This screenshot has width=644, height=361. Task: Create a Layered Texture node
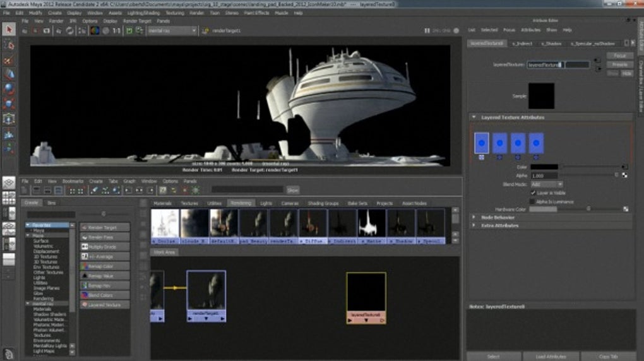tap(105, 305)
